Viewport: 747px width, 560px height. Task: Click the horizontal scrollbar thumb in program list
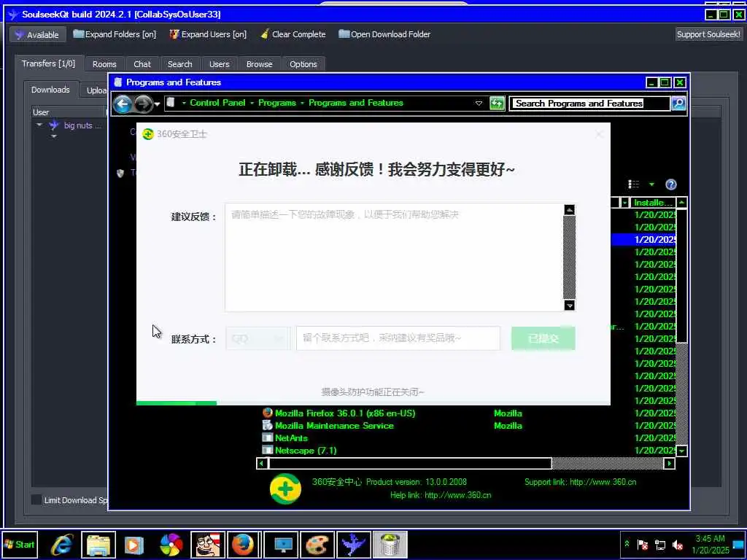click(x=410, y=463)
